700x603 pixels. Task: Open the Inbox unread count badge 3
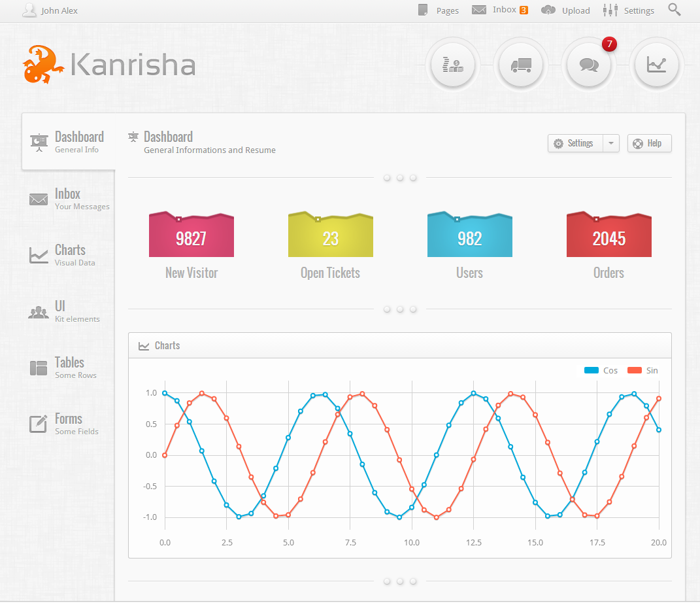(x=524, y=10)
